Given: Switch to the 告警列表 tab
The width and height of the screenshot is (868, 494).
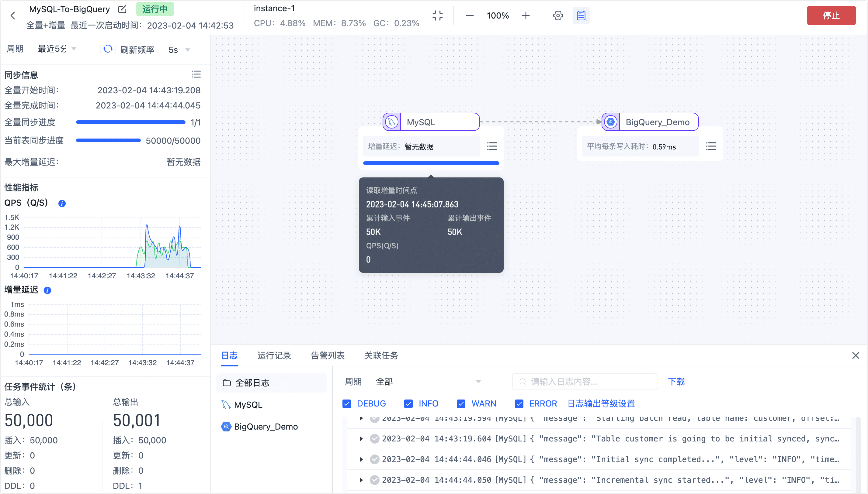Looking at the screenshot, I should coord(327,355).
